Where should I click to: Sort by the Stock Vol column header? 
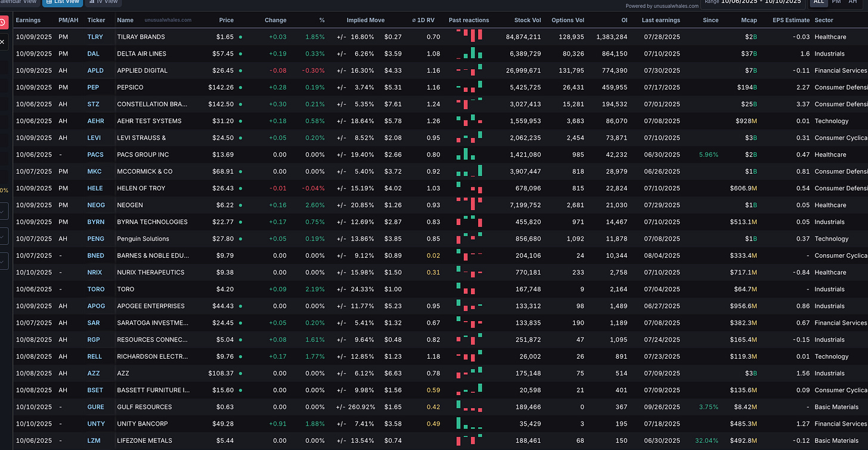click(x=528, y=20)
